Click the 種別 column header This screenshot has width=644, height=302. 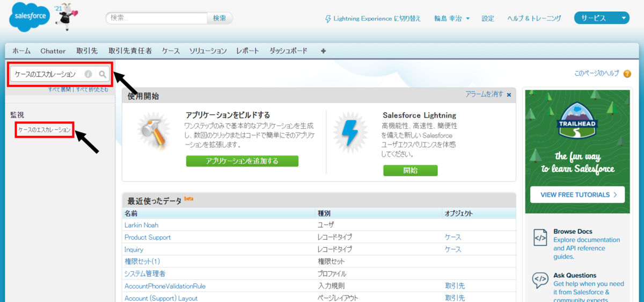pos(324,213)
